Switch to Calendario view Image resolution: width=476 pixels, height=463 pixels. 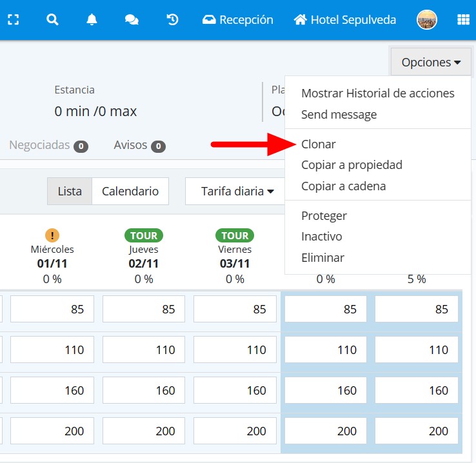tap(130, 192)
